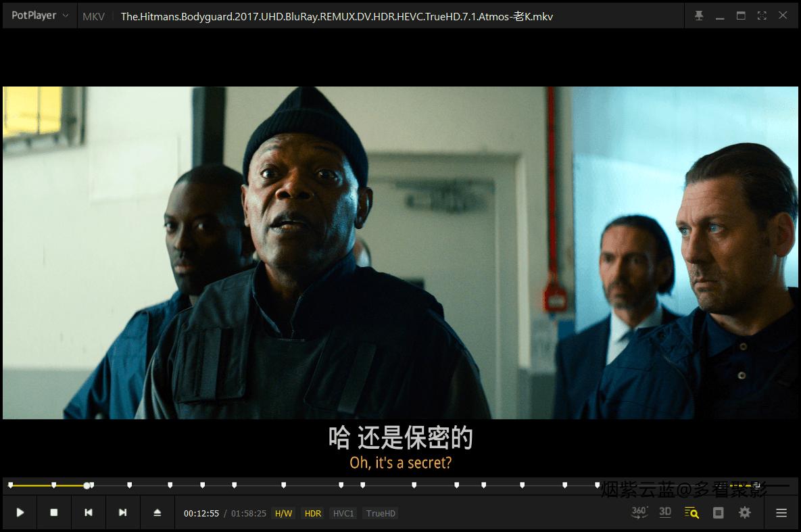Open the MKV format label dropdown
The width and height of the screenshot is (801, 532).
tap(93, 16)
